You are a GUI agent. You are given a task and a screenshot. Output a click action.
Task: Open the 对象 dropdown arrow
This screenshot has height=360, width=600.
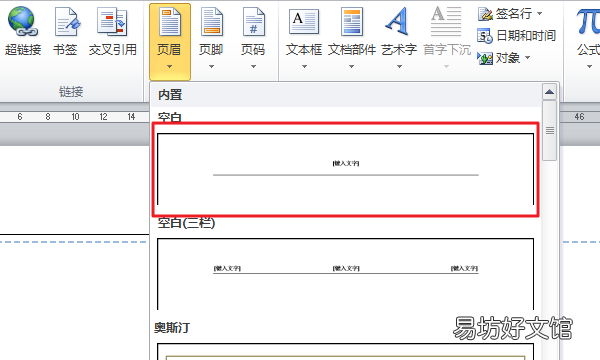(x=528, y=58)
